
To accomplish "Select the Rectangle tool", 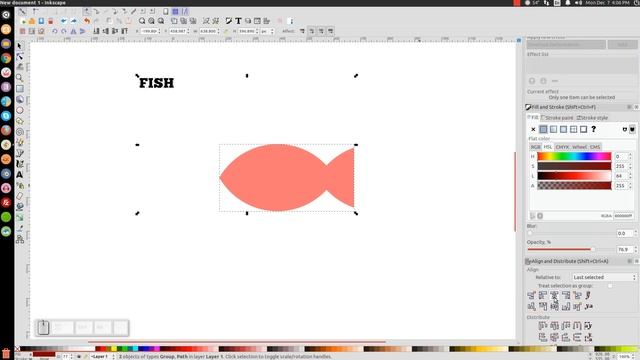I will coord(20,89).
